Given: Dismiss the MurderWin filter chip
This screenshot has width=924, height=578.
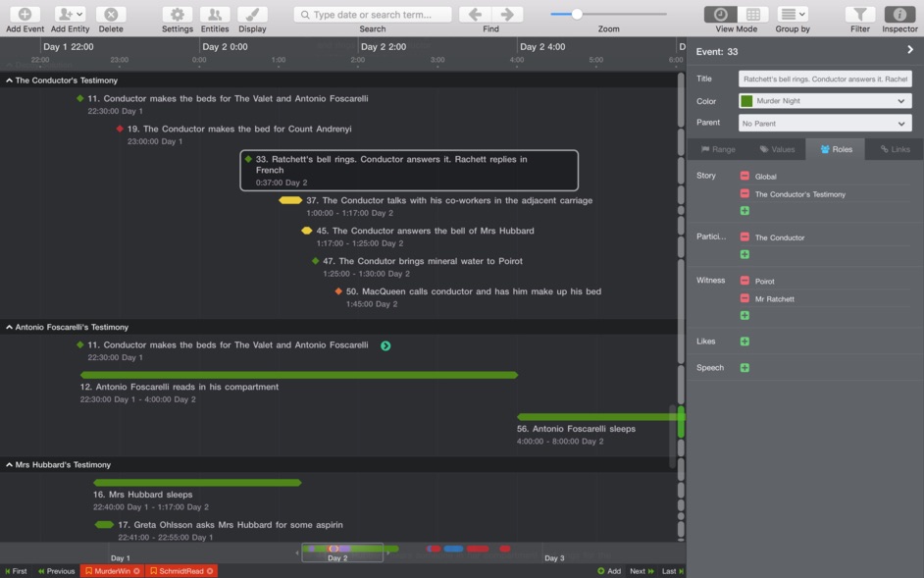Looking at the screenshot, I should [135, 570].
